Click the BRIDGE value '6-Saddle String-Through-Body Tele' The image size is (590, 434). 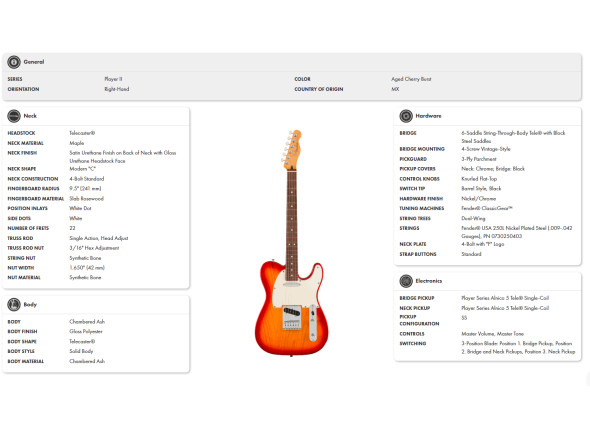(513, 137)
